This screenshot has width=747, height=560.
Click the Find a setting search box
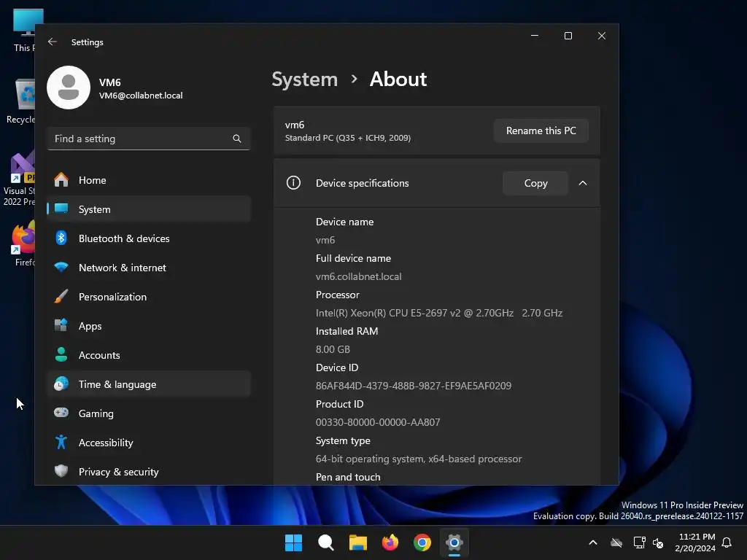coord(149,139)
